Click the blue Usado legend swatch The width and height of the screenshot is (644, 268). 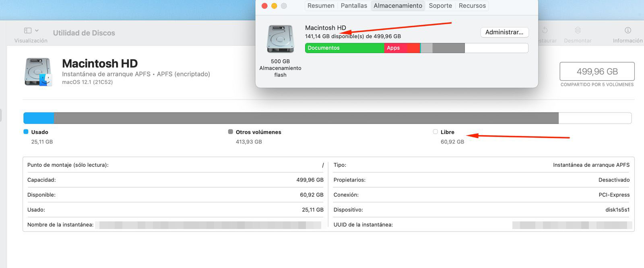tap(26, 132)
